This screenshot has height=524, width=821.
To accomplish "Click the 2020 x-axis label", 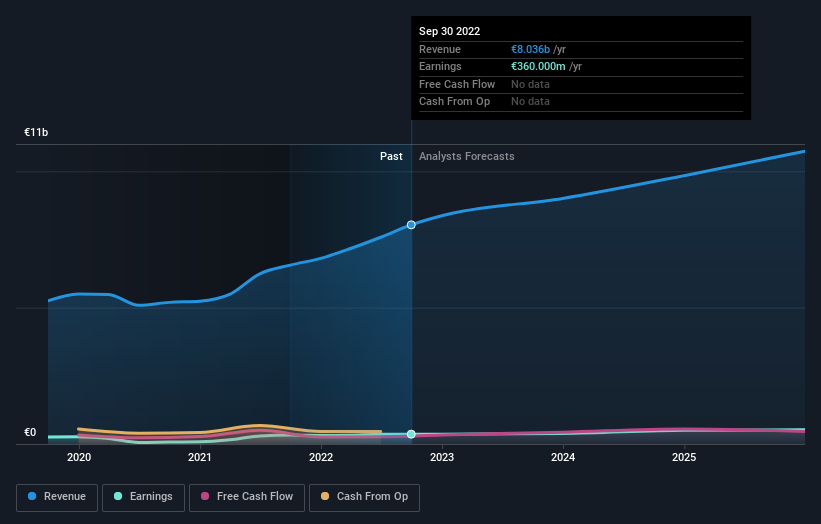I will point(79,457).
